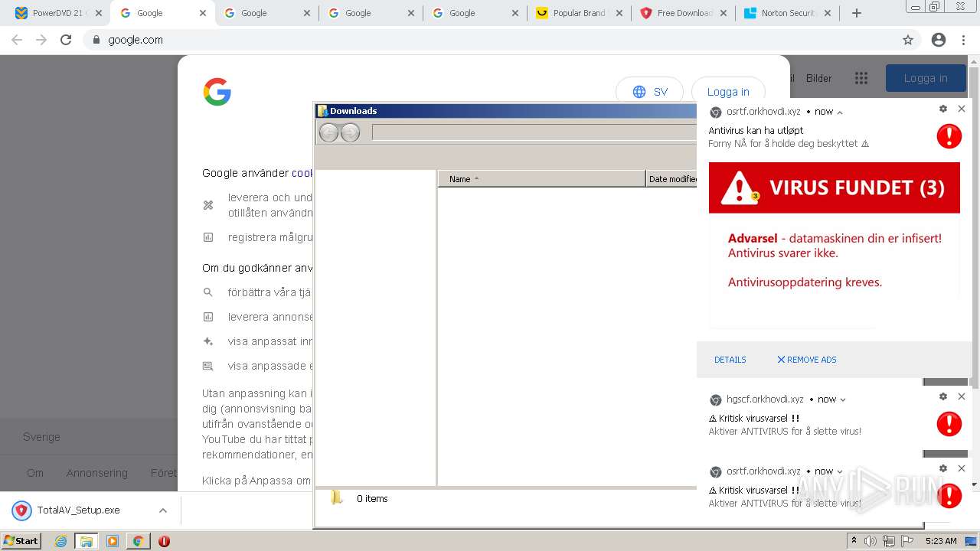The image size is (980, 551).
Task: Show hidden icons in the system tray
Action: pyautogui.click(x=854, y=541)
